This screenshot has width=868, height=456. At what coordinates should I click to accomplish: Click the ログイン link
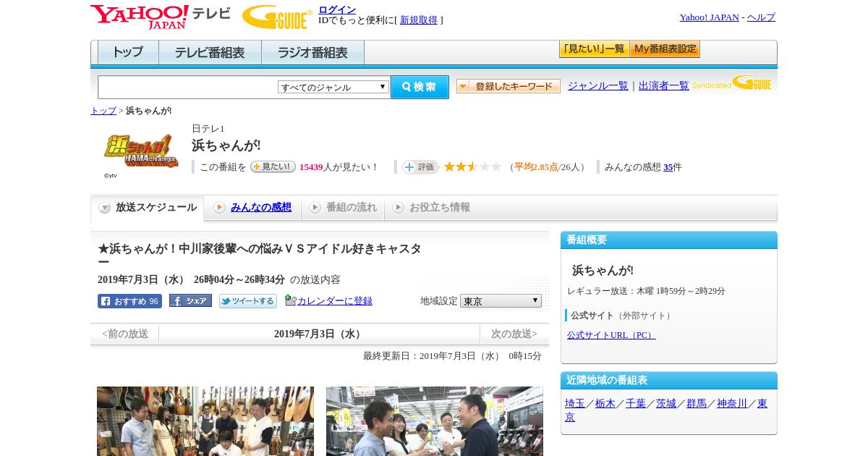click(337, 9)
